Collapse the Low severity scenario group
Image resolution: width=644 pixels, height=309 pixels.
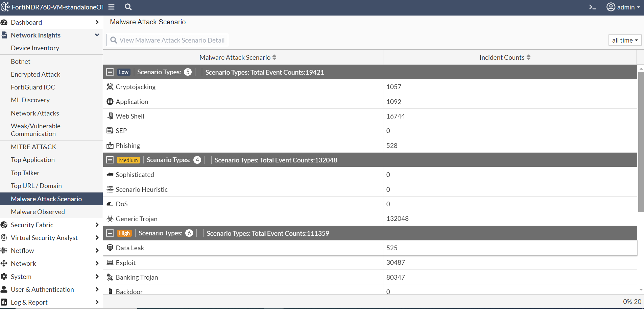coord(110,72)
